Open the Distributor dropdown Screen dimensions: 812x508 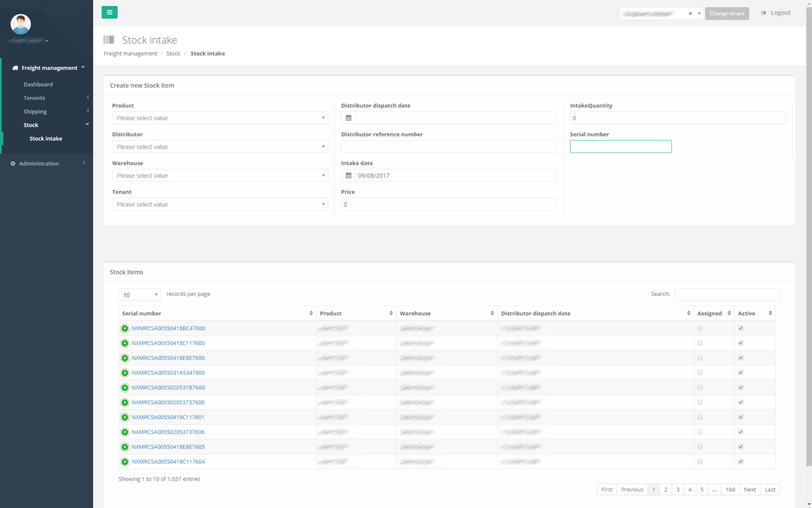(x=220, y=147)
